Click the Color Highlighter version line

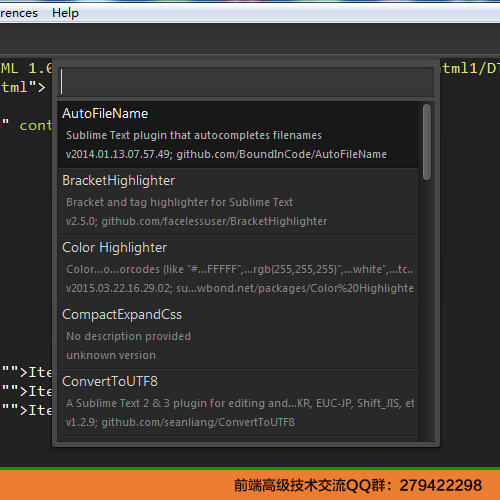(x=240, y=288)
